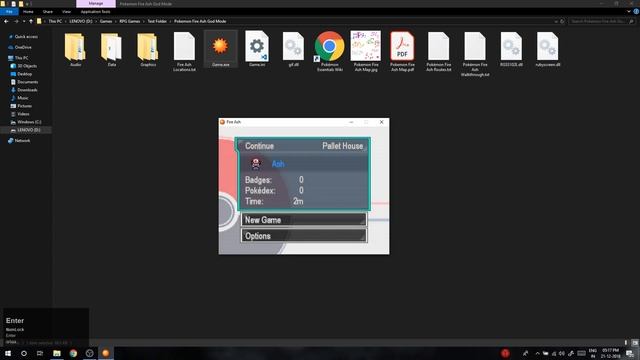Click the Ash trainer sprite in the game

pyautogui.click(x=256, y=164)
